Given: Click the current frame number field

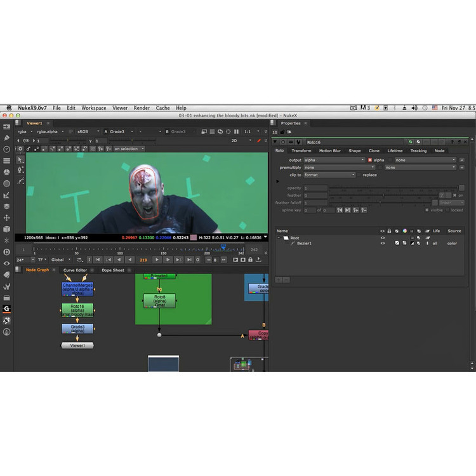Looking at the screenshot, I should [143, 260].
